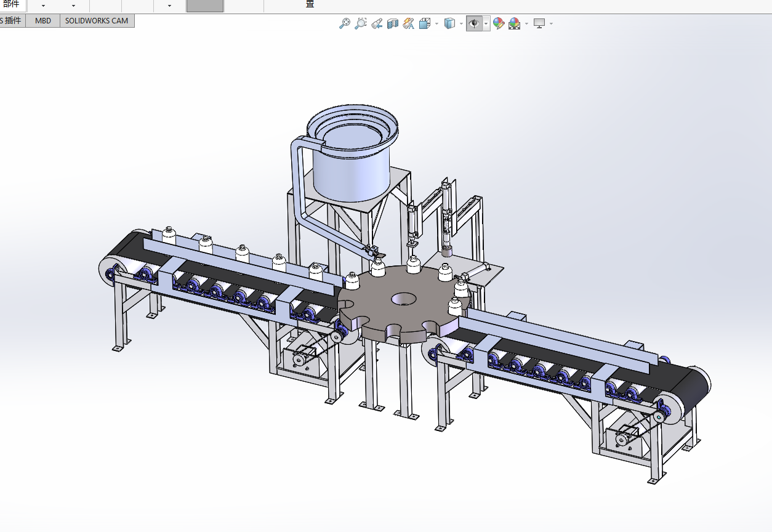Expand the Display Style dropdown arrow
This screenshot has height=532, width=772.
pyautogui.click(x=461, y=23)
